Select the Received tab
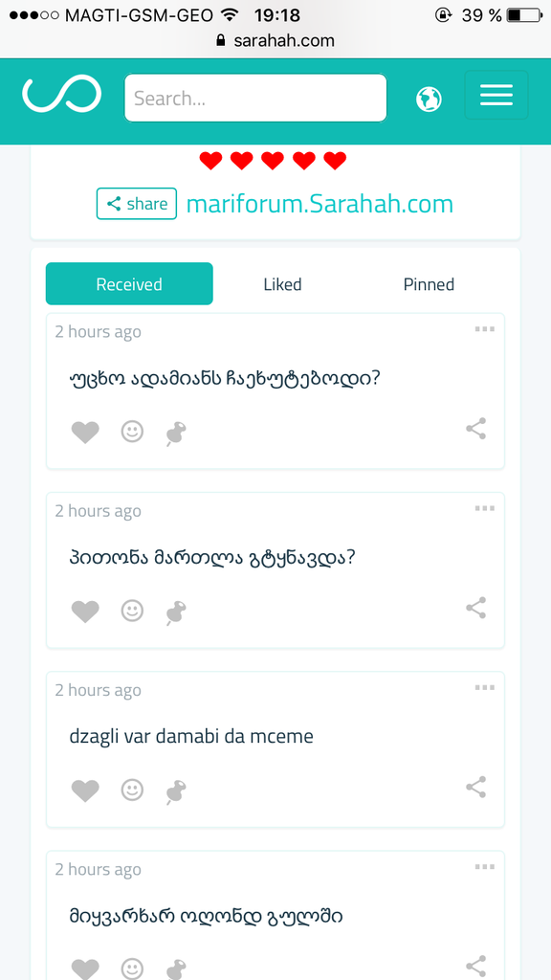Viewport: 551px width, 980px height. coord(129,284)
